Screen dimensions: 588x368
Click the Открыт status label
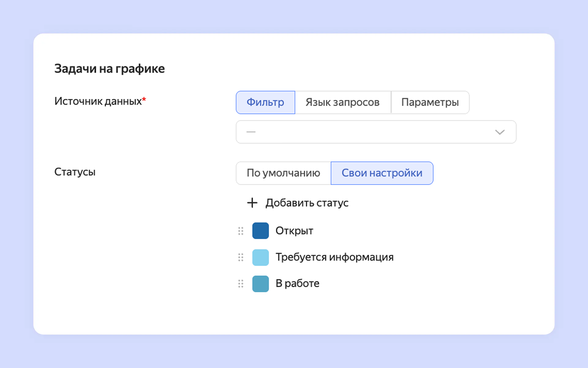[x=294, y=231]
